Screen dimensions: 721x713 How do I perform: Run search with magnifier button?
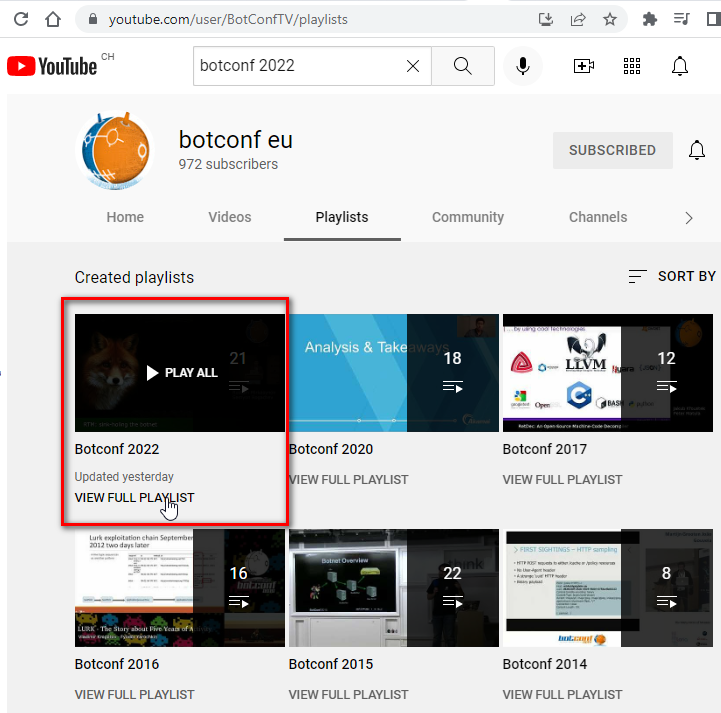point(463,66)
